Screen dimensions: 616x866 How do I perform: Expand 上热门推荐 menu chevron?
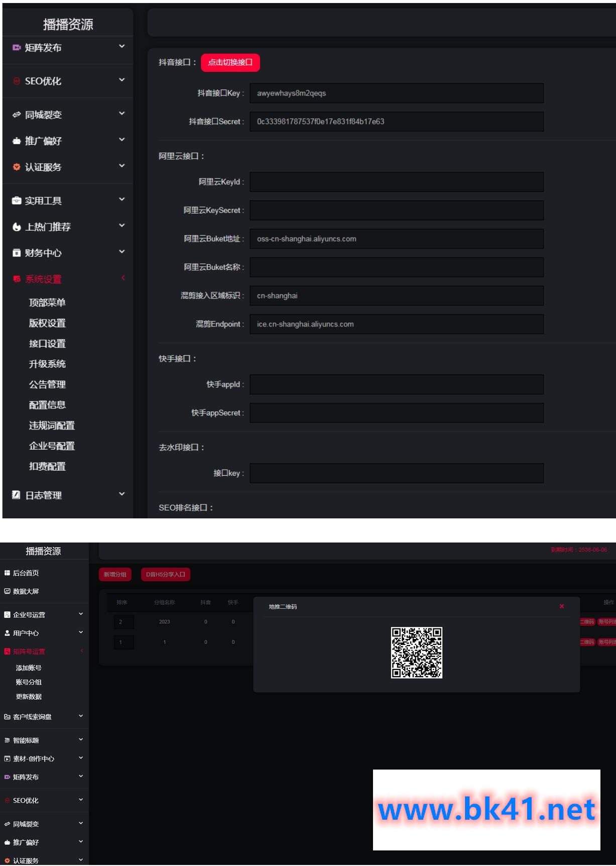[x=121, y=226]
